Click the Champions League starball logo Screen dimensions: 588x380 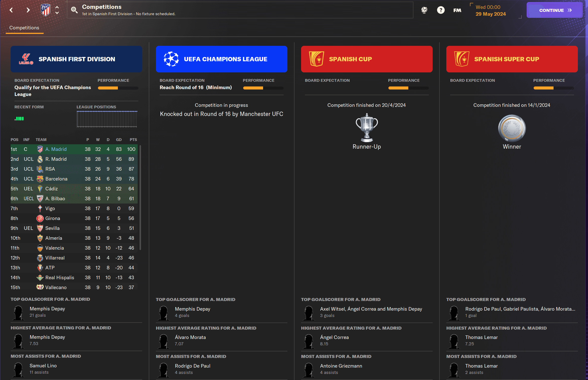(x=171, y=59)
